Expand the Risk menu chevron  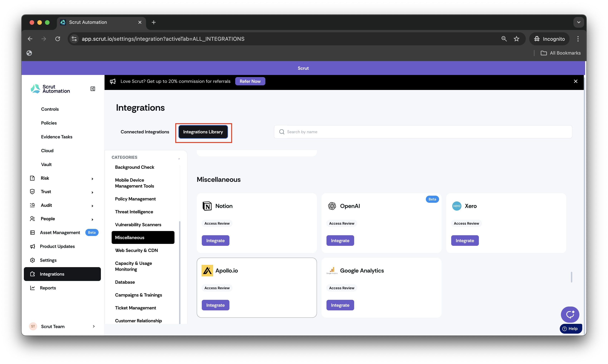click(x=92, y=179)
